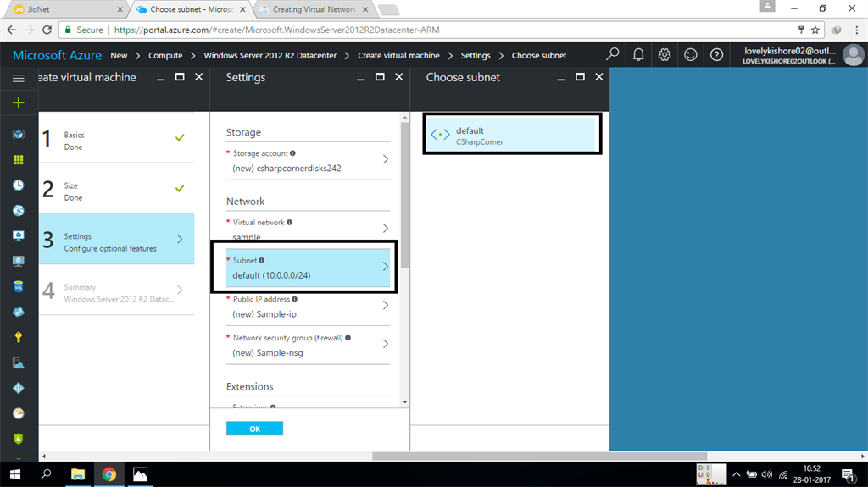Select the Basics step 1 row
This screenshot has height=487, width=868.
coord(117,138)
